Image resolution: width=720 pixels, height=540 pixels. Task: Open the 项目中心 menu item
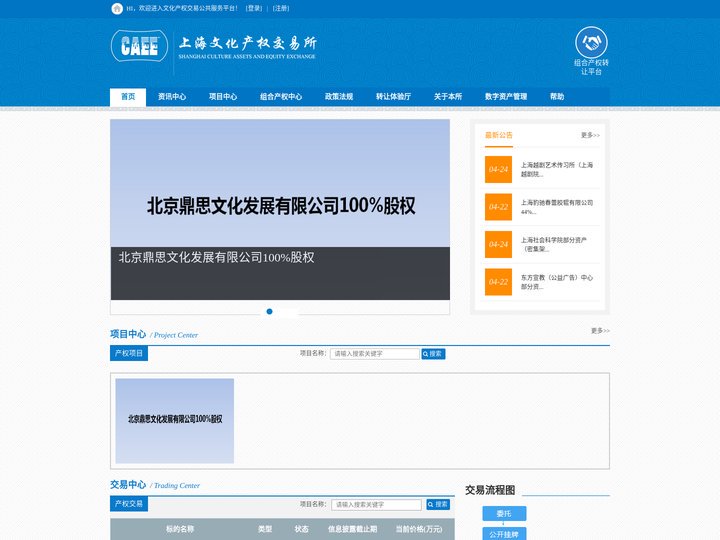pos(223,97)
